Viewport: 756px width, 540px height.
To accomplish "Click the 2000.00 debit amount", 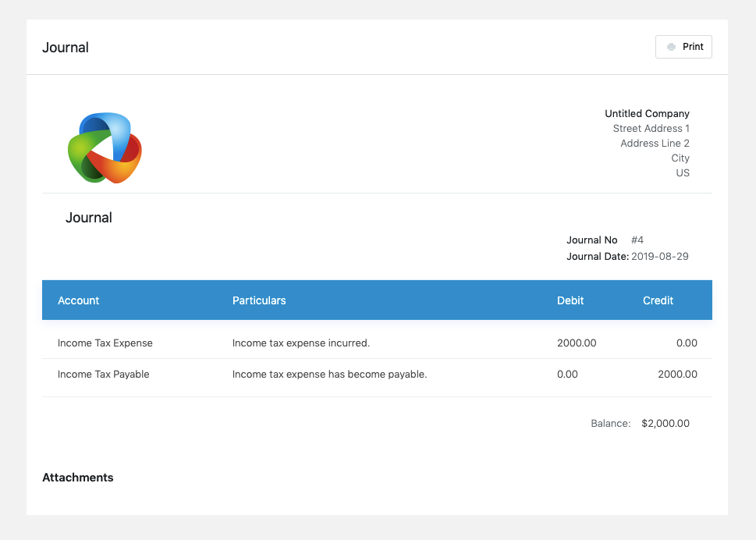I will click(x=577, y=343).
